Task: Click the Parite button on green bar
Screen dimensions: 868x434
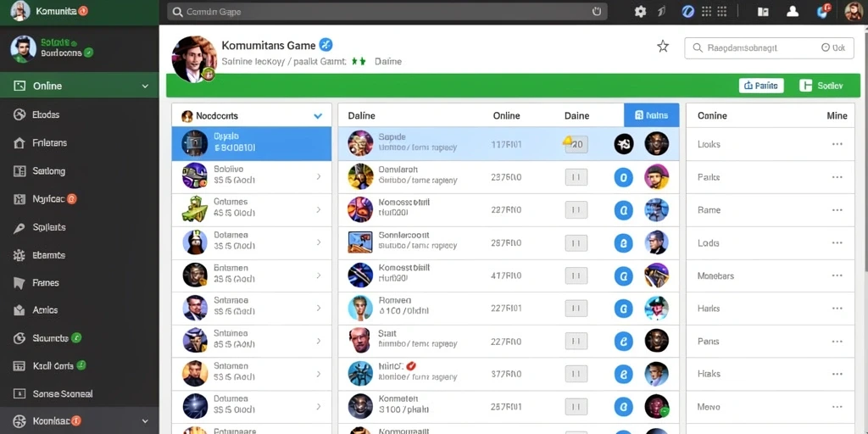Action: pos(761,86)
